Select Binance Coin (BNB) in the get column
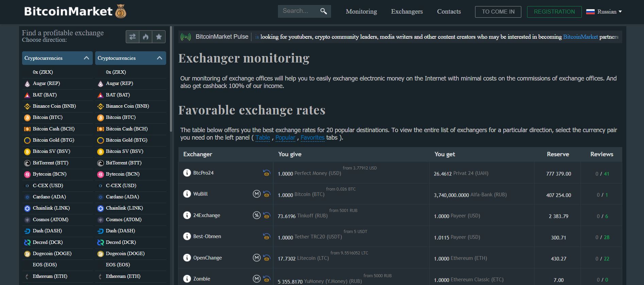The image size is (644, 285). 130,106
